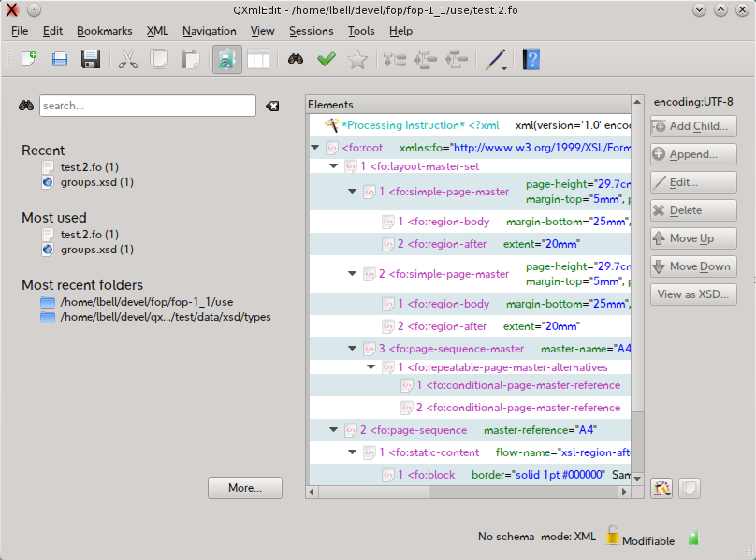Click the Elements column header
756x560 pixels.
tap(468, 105)
